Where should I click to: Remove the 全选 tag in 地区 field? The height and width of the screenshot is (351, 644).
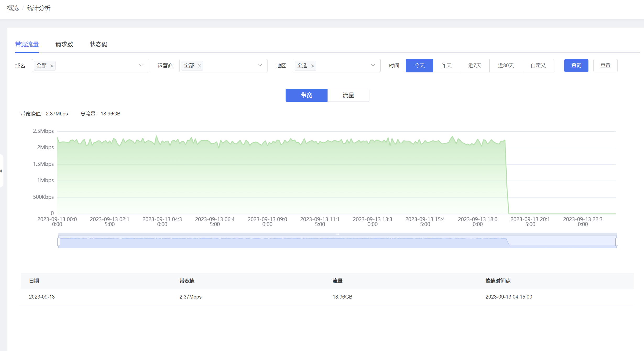[x=313, y=66]
